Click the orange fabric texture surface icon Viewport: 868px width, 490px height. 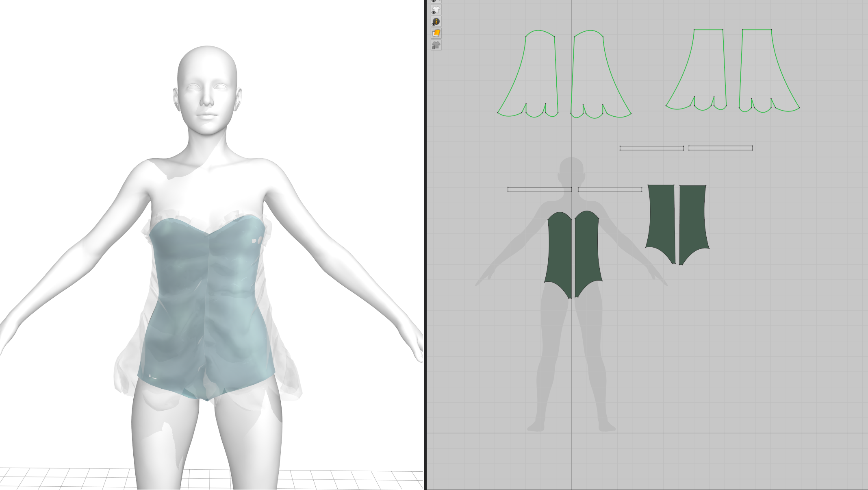pyautogui.click(x=436, y=33)
